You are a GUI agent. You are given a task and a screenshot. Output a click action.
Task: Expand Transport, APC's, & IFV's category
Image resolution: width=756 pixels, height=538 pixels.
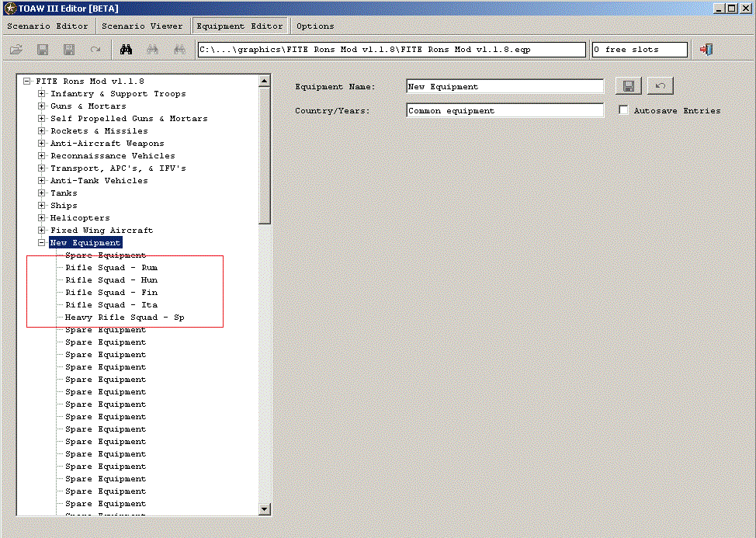pos(42,168)
